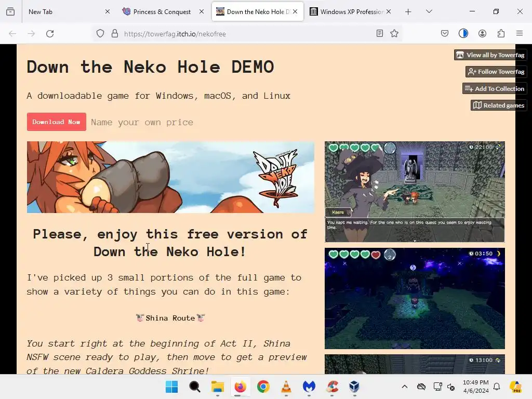
Task: Close the New Tab tab
Action: (108, 11)
